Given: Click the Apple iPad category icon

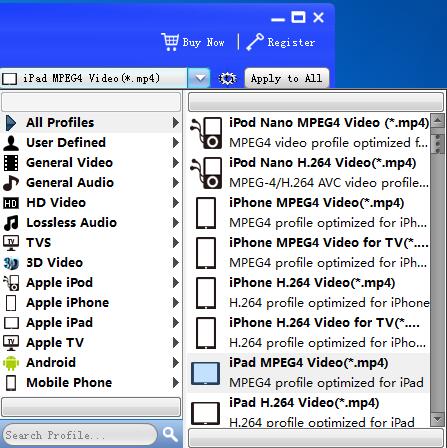Looking at the screenshot, I should 11,323.
